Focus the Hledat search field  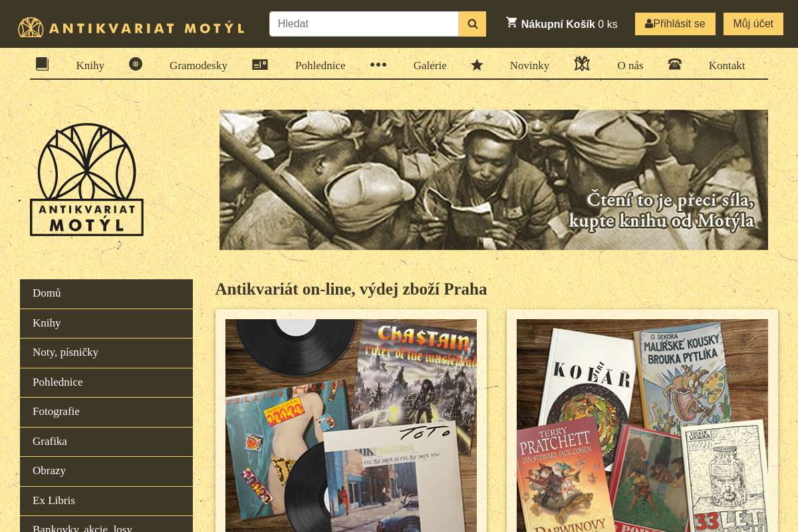pos(364,24)
